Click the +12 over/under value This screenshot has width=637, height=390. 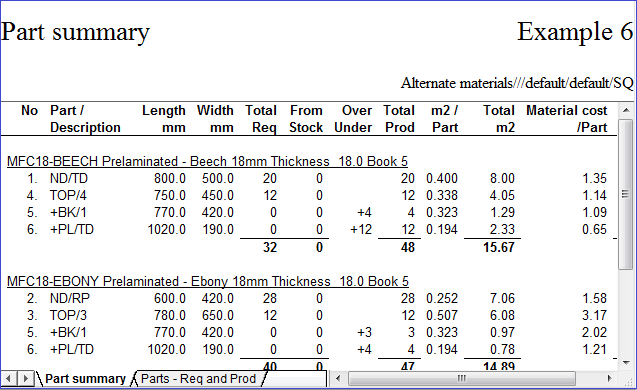[361, 230]
